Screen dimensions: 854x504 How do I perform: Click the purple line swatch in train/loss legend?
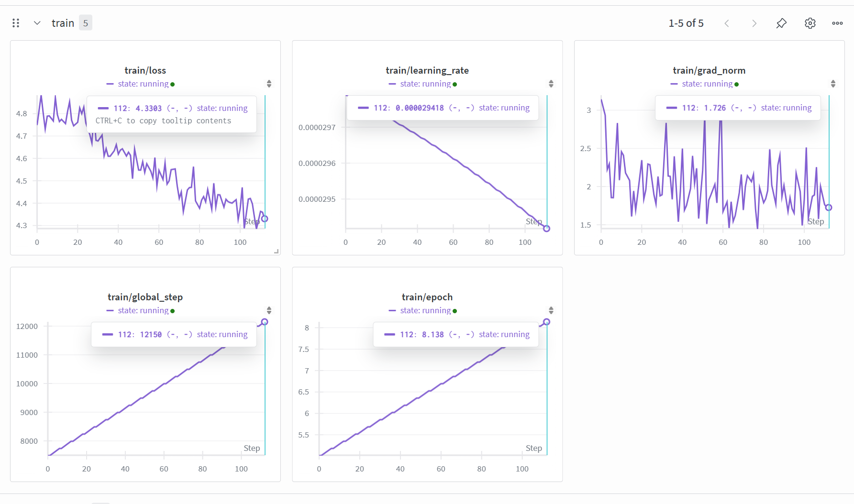click(x=110, y=84)
